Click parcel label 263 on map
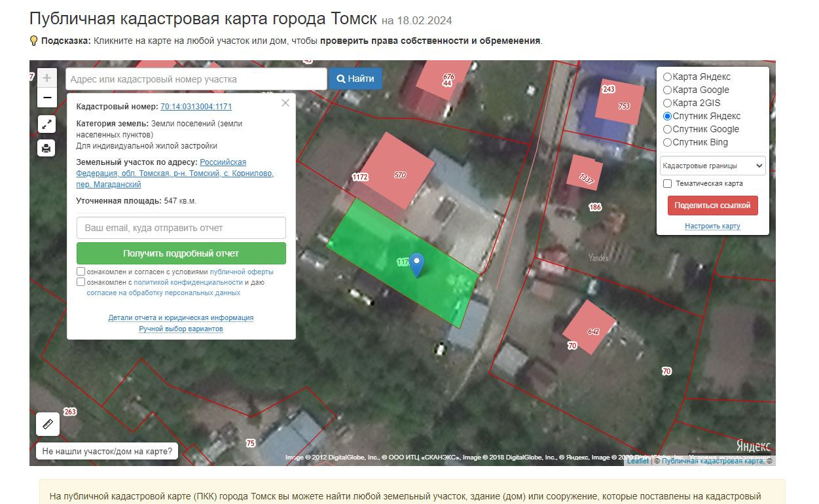 click(70, 412)
